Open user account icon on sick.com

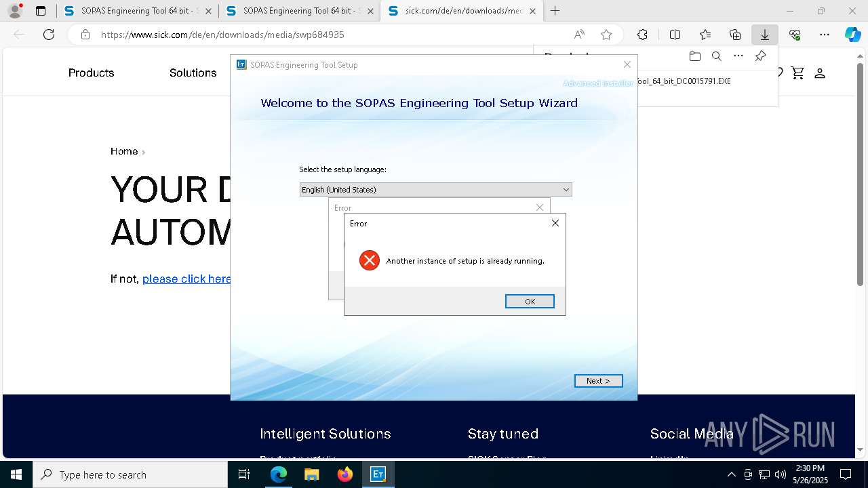coord(820,73)
